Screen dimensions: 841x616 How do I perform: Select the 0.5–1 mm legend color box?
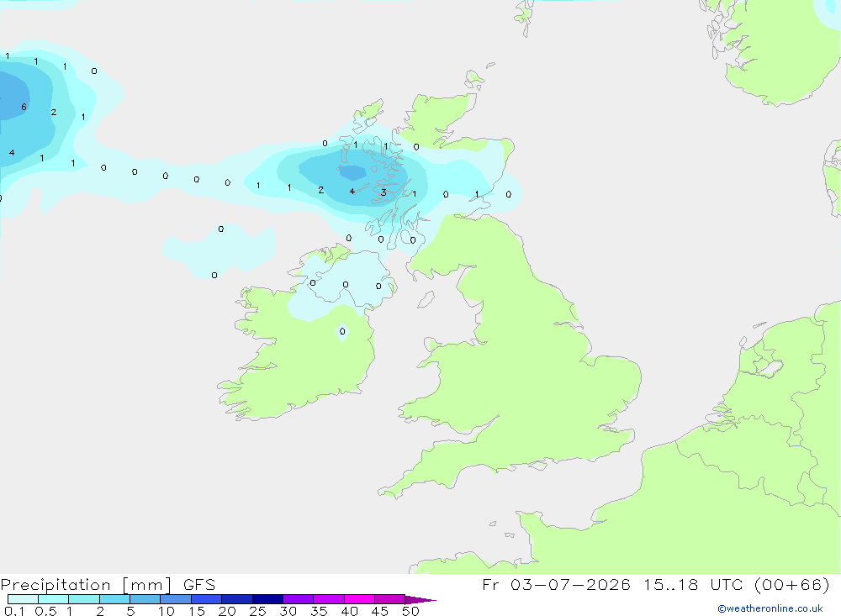[53, 599]
